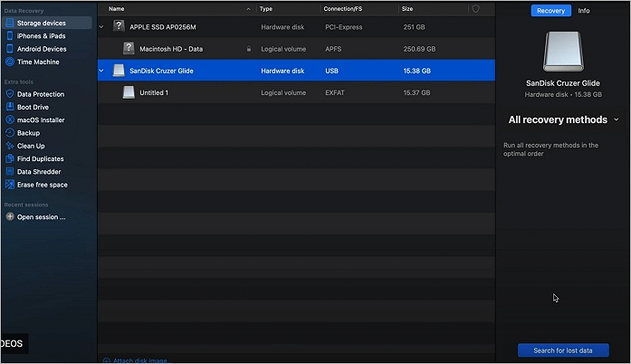
Task: Open the All recovery methods dropdown
Action: pyautogui.click(x=563, y=120)
